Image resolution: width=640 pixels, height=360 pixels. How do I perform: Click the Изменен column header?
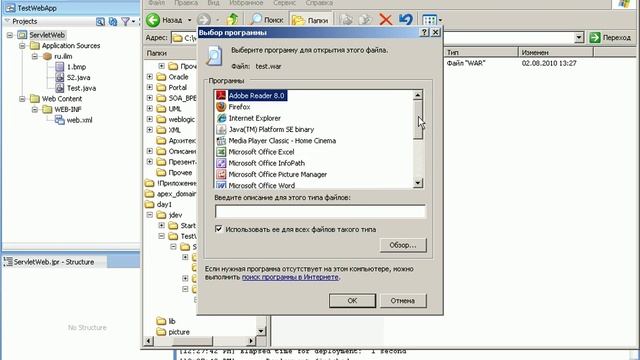tap(556, 52)
